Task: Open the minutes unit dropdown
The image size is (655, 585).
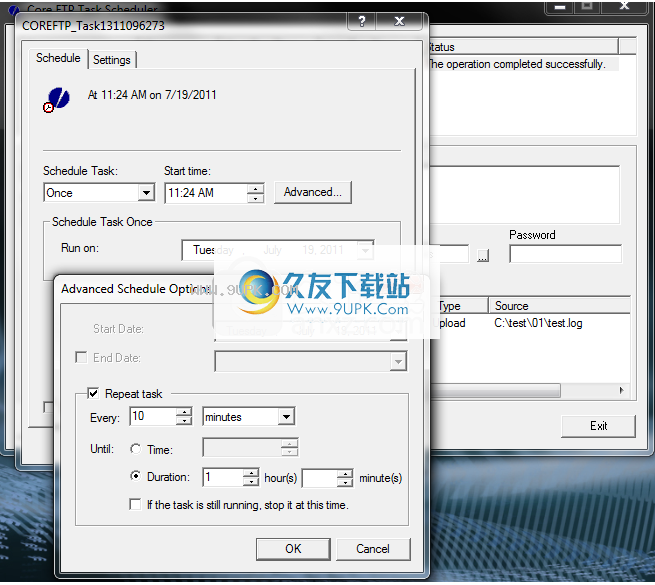Action: coord(286,417)
